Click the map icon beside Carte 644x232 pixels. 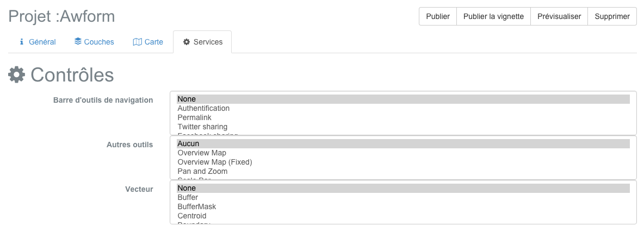pos(137,42)
